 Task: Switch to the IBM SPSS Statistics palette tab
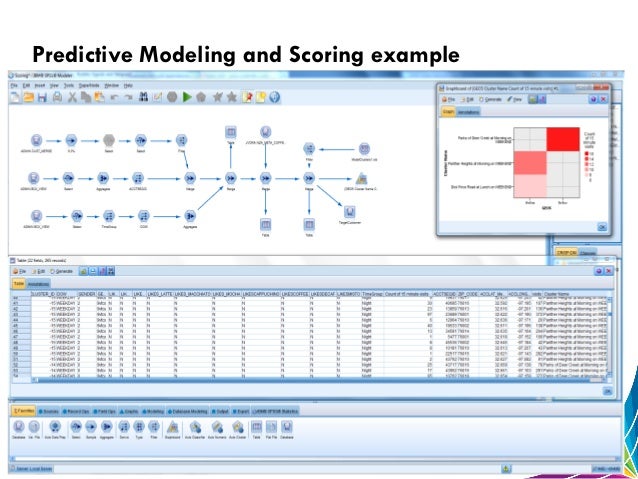(275, 411)
